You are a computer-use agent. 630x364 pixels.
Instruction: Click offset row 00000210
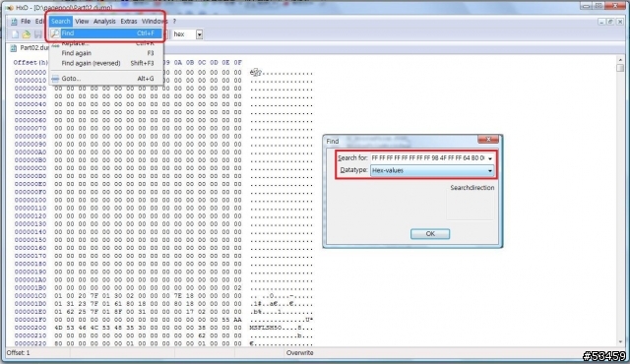click(31, 335)
